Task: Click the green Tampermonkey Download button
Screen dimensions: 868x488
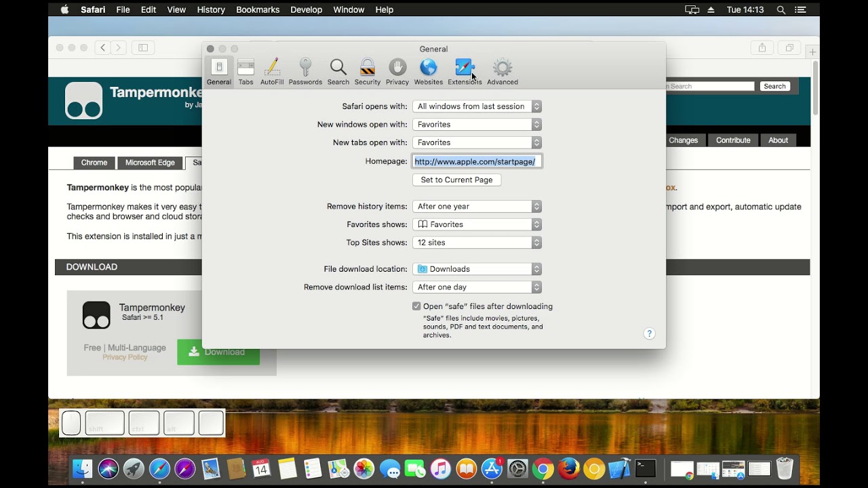Action: 218,352
